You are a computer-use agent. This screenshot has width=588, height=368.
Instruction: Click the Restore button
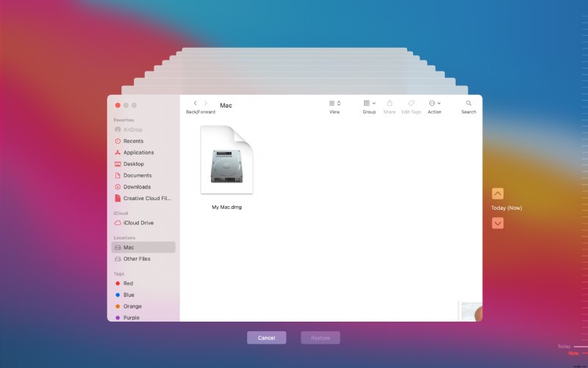point(320,338)
